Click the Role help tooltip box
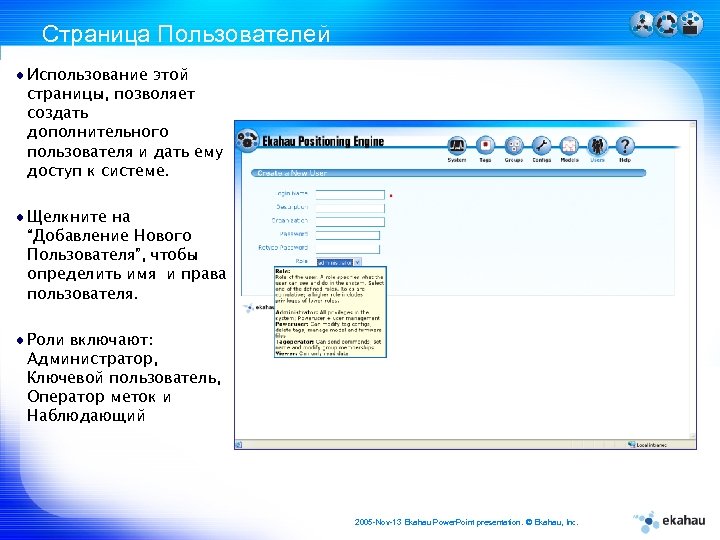The height and width of the screenshot is (540, 720). (330, 312)
